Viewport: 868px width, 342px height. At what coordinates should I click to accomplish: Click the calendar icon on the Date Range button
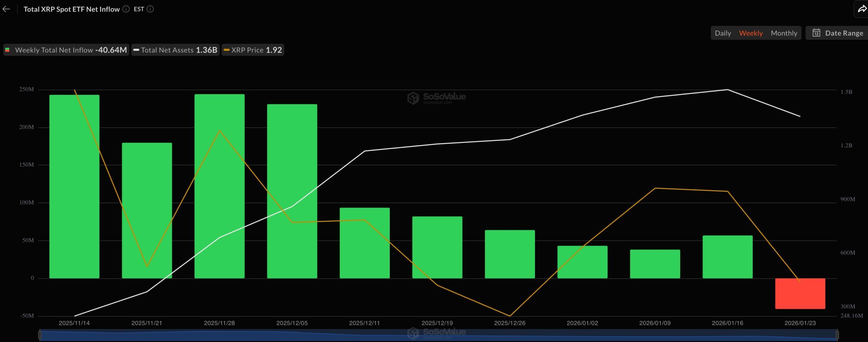coord(817,33)
